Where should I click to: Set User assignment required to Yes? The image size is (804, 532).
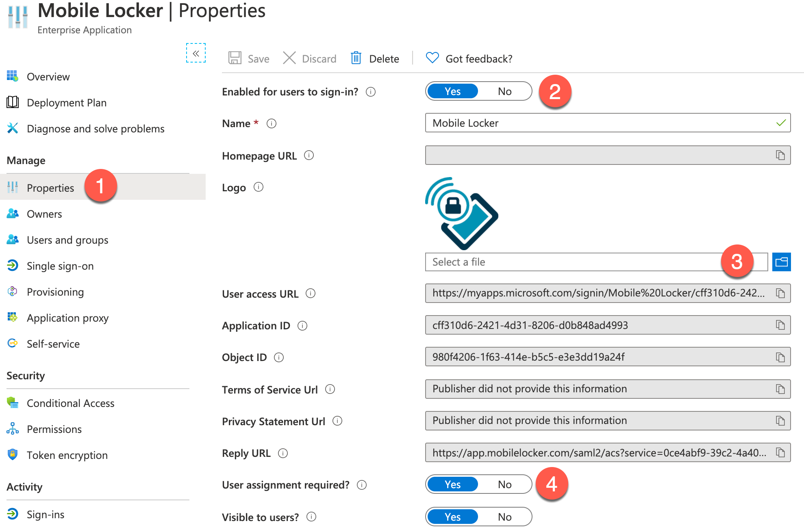(x=452, y=484)
